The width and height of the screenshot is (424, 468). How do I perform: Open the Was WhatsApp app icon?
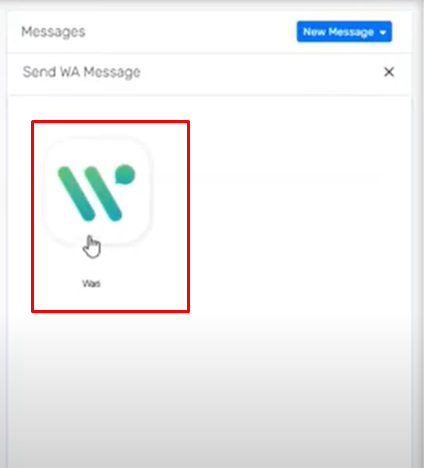click(97, 191)
